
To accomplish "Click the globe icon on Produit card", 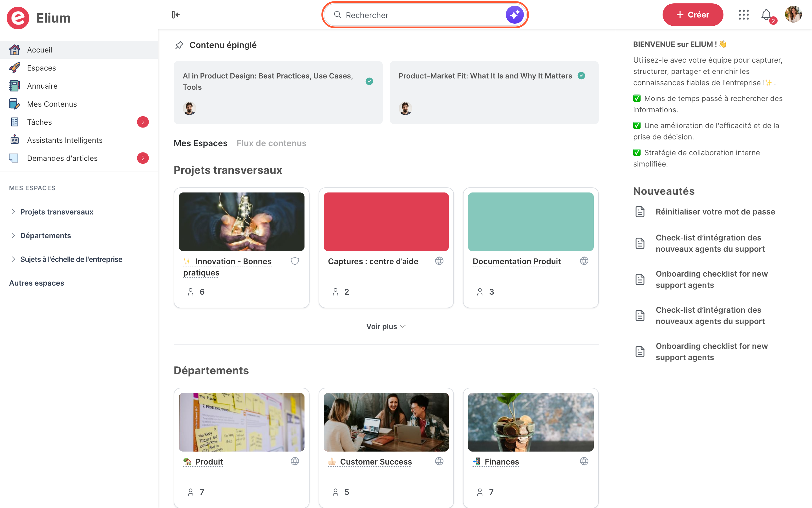I will click(x=295, y=461).
